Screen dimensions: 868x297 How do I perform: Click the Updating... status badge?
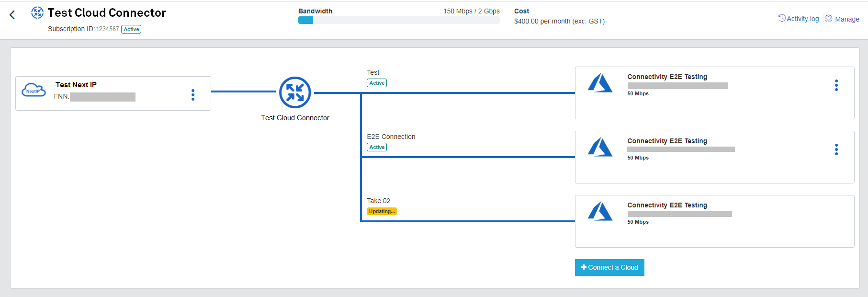(x=382, y=211)
